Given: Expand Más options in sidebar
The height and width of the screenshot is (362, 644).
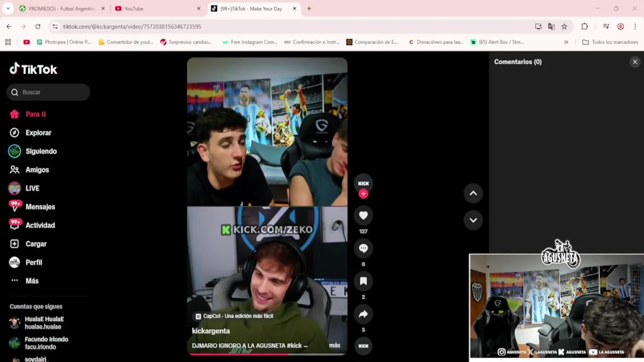Looking at the screenshot, I should tap(24, 281).
